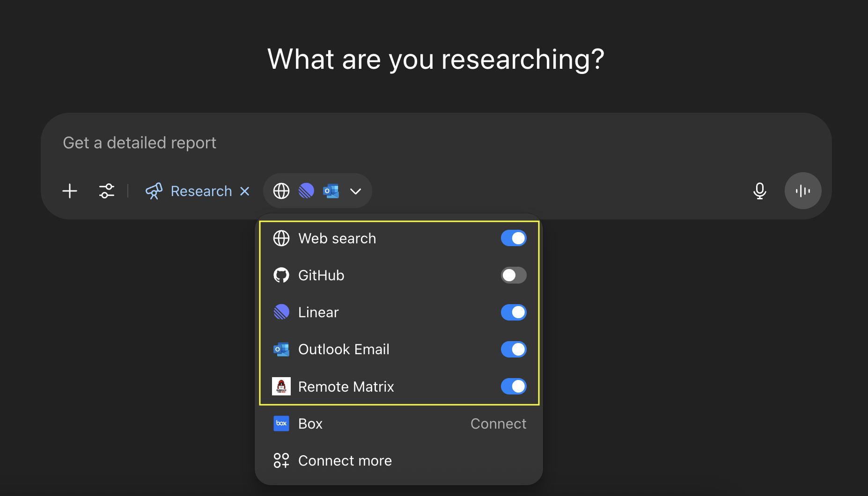This screenshot has width=868, height=496.
Task: Click the GitHub logo icon
Action: 281,275
